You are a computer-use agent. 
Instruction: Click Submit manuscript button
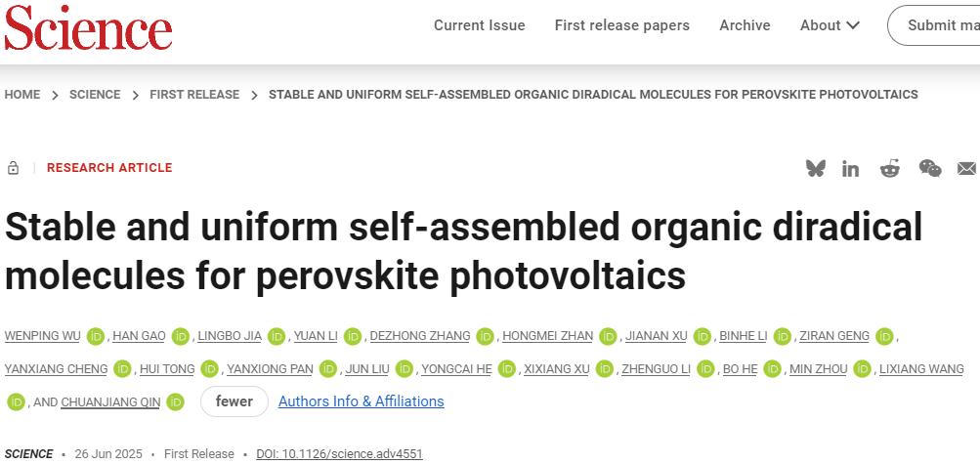click(938, 25)
